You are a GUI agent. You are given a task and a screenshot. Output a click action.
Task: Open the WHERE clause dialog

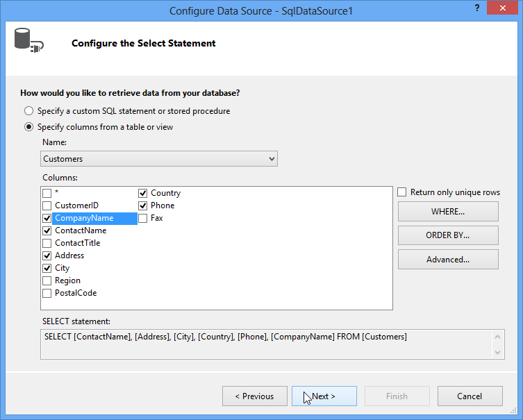click(448, 211)
